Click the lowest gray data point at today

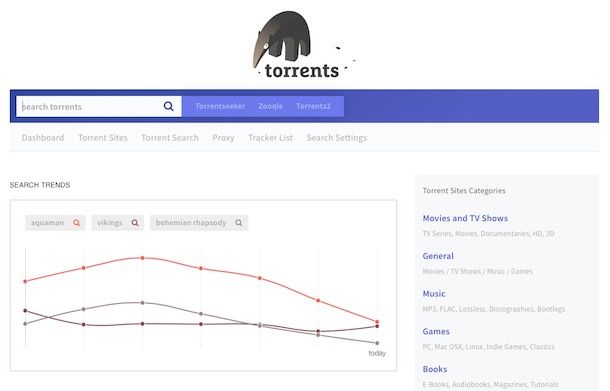coord(377,343)
